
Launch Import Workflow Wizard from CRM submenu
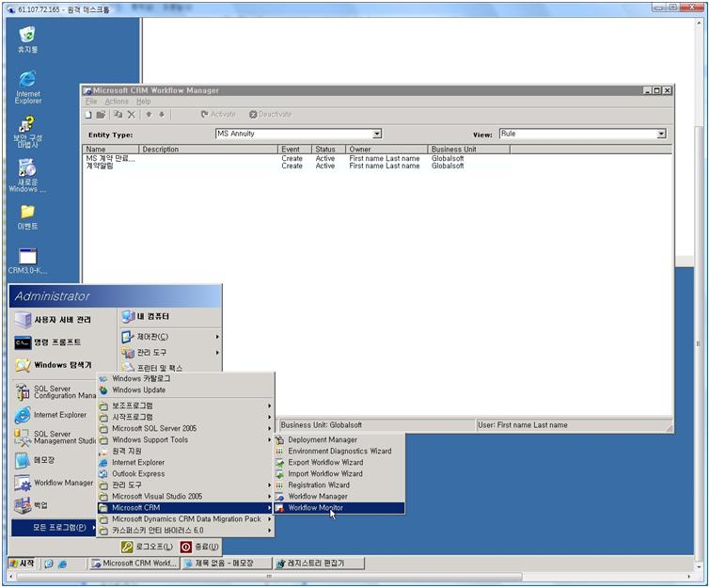pos(339,474)
